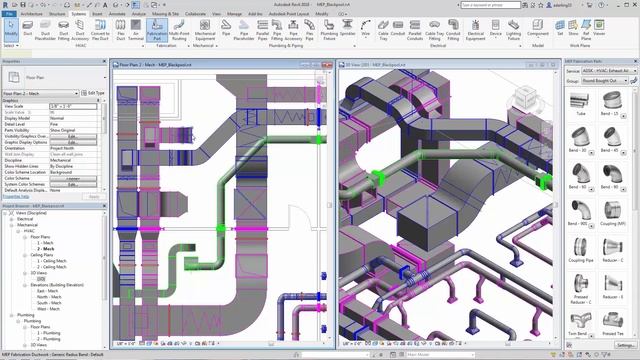Select the Duct Fitting tool
640x360 pixels.
pos(64,30)
